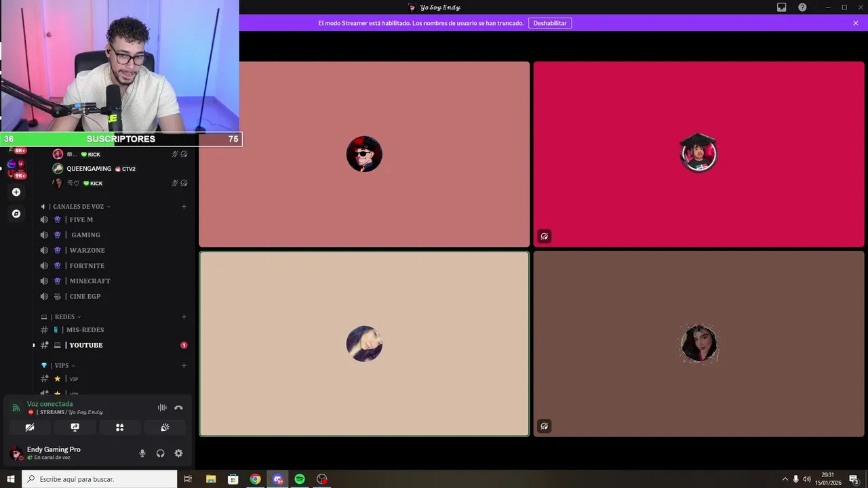Open Task View on taskbar
The image size is (868, 488).
pos(188,479)
